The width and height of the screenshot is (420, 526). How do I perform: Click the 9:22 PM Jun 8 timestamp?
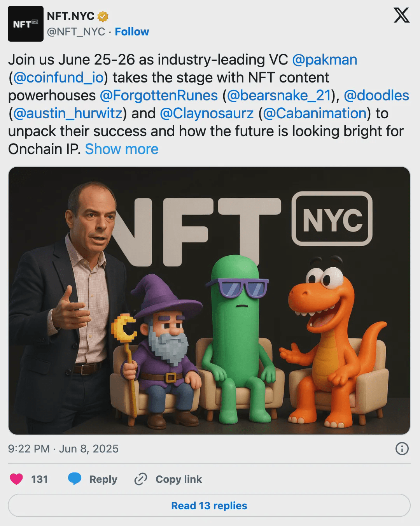(x=63, y=449)
